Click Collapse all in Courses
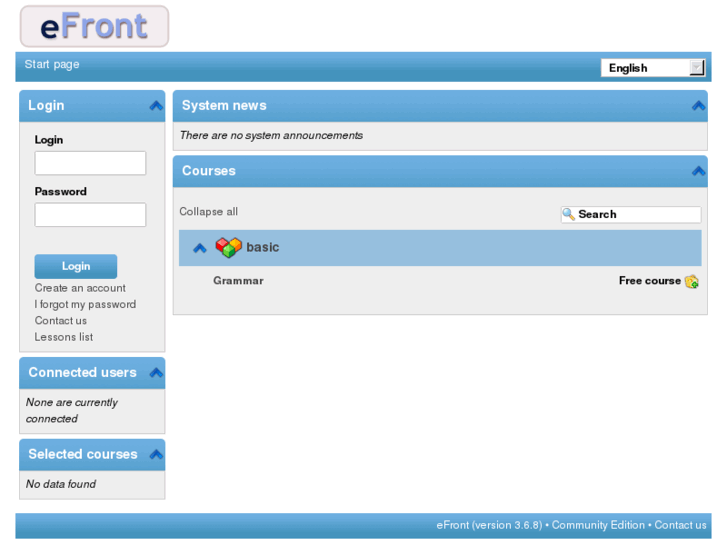727x545 pixels. coord(209,212)
